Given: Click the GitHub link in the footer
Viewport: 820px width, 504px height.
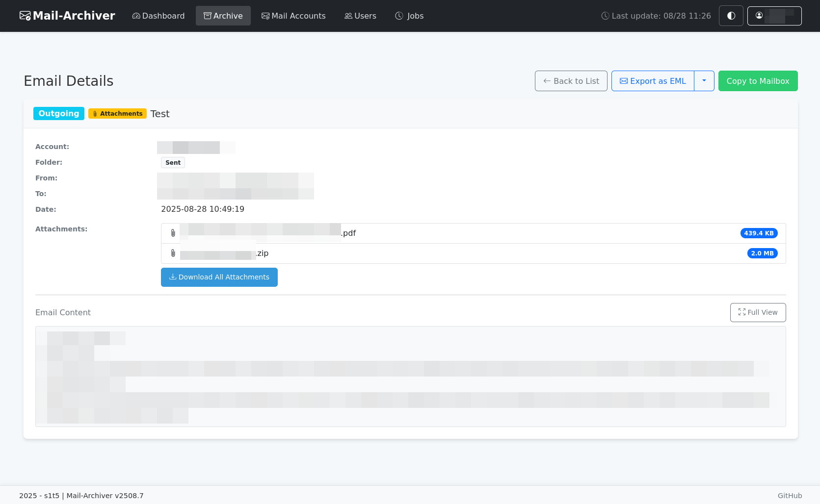Looking at the screenshot, I should click(790, 495).
